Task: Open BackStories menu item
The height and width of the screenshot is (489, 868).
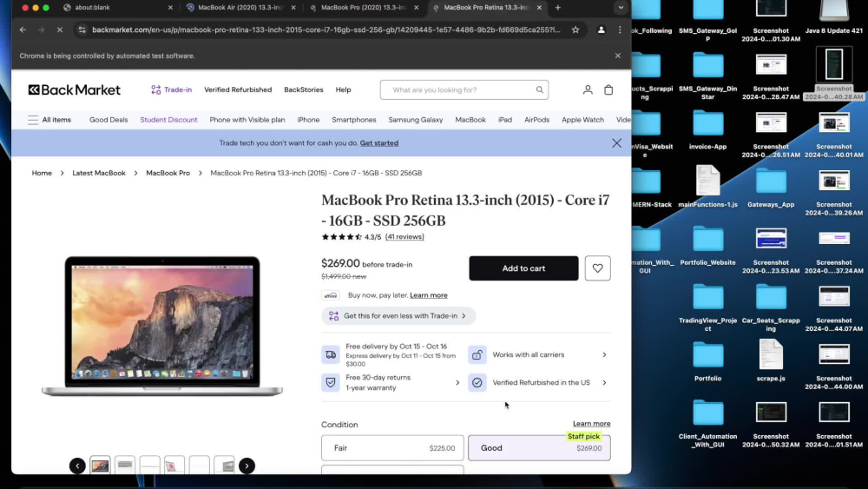Action: 303,89
